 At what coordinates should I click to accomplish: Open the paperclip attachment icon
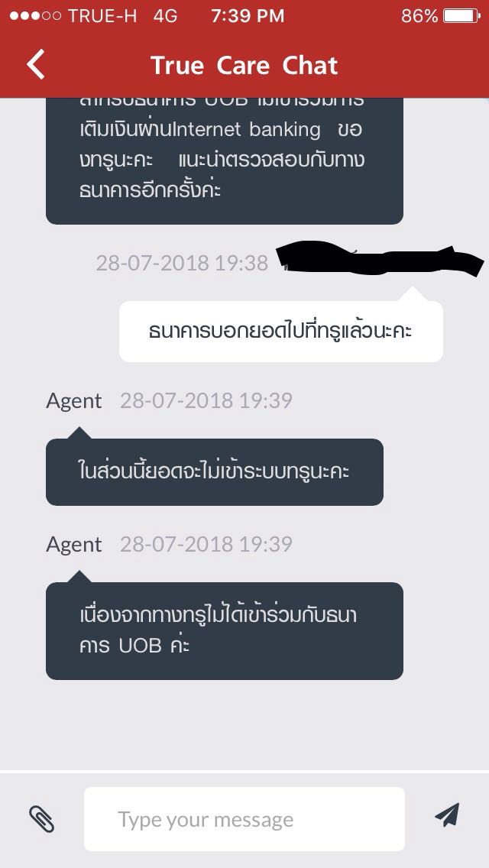coord(41,819)
